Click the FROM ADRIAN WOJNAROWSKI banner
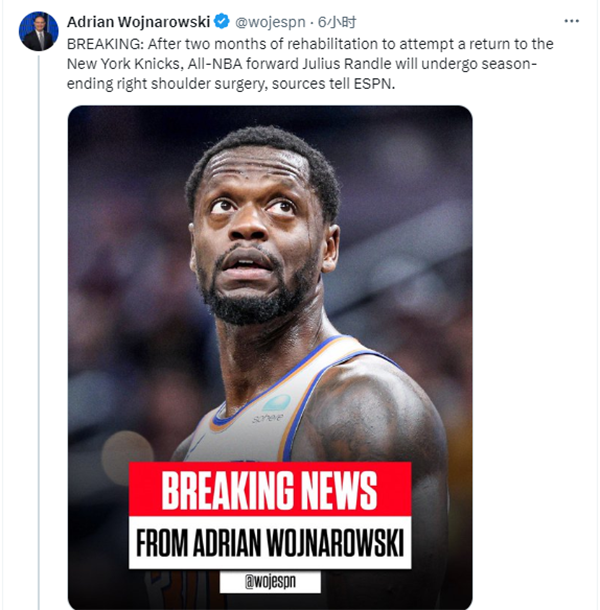600x610 pixels. tap(270, 542)
